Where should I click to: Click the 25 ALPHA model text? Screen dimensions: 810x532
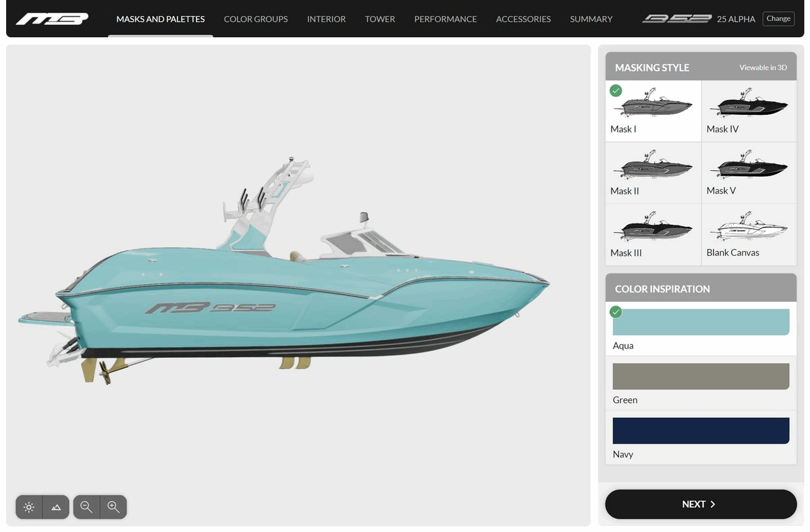click(736, 19)
